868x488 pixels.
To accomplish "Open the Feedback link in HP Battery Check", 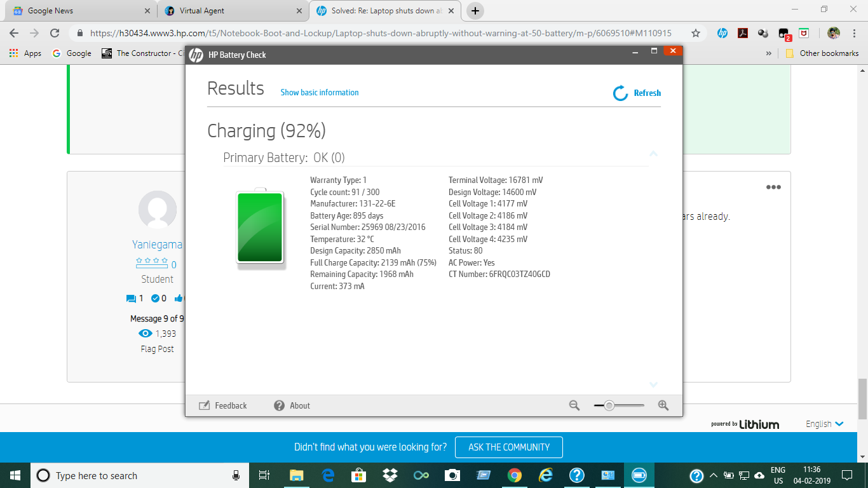I will pos(223,405).
